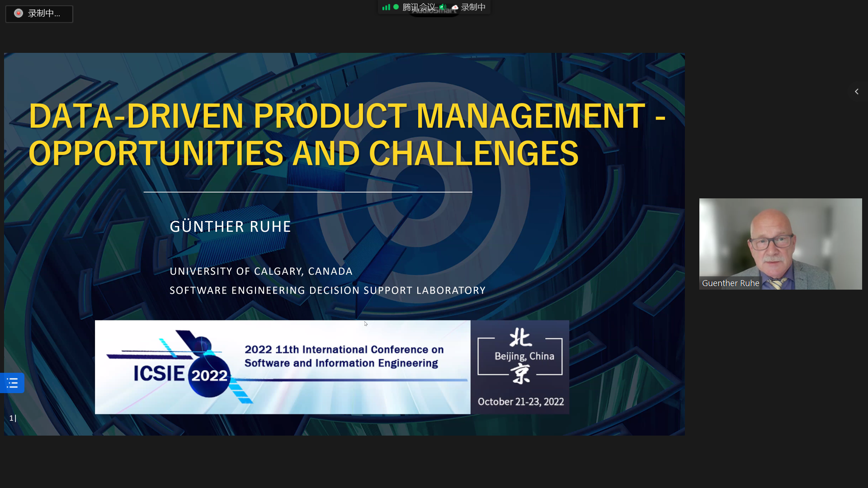868x488 pixels.
Task: Collapse the participant video side panel chevron
Action: [856, 92]
